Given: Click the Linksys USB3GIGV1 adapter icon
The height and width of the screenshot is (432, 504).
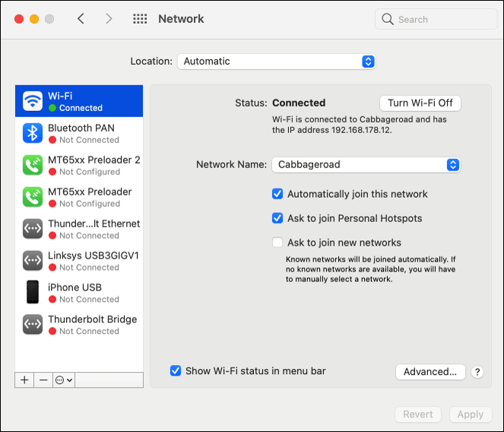Looking at the screenshot, I should (33, 261).
